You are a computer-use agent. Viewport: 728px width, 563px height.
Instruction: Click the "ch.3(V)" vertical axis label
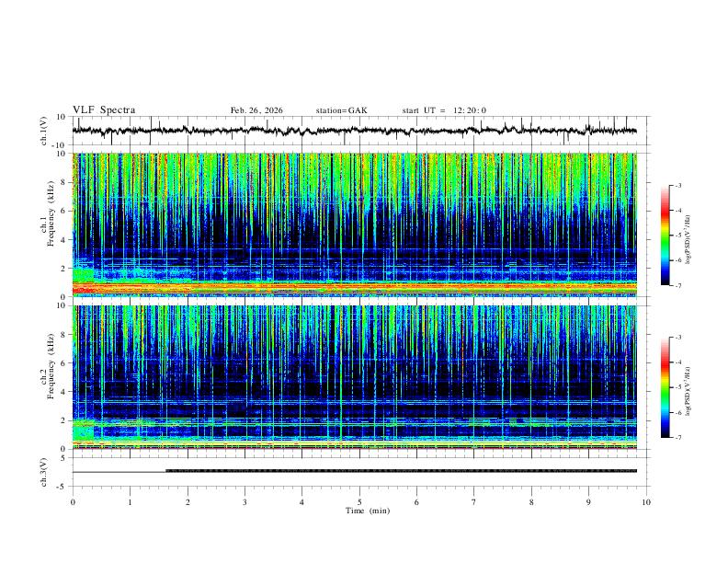[x=45, y=472]
